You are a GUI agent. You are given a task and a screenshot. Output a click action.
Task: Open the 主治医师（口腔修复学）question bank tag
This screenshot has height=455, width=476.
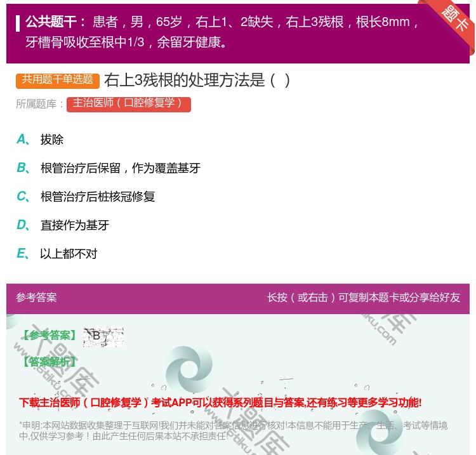tap(129, 104)
